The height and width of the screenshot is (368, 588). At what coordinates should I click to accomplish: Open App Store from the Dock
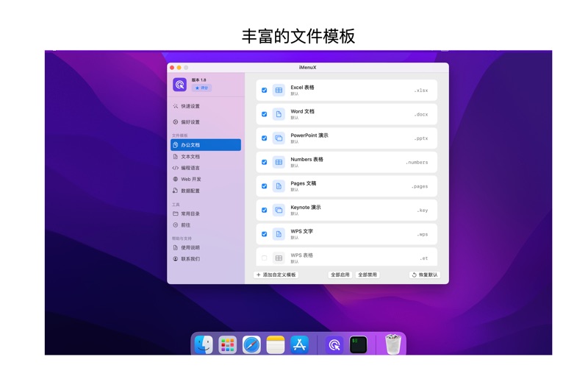[x=299, y=344]
